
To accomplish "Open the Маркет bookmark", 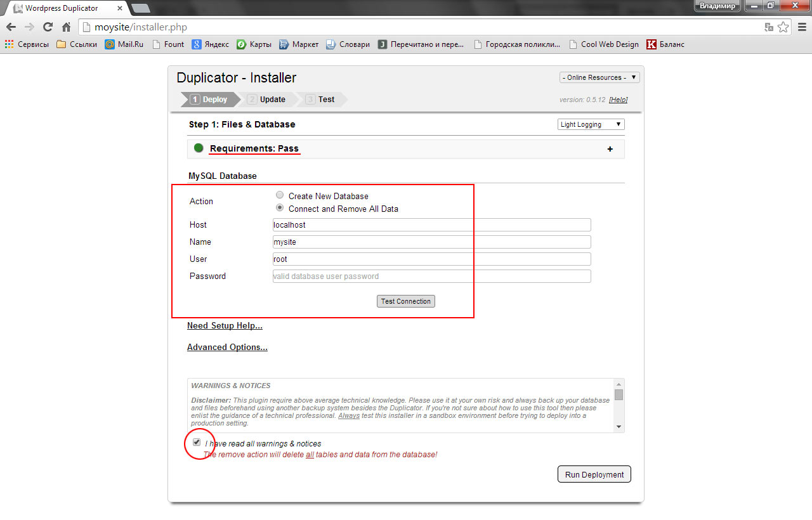I will (x=299, y=44).
